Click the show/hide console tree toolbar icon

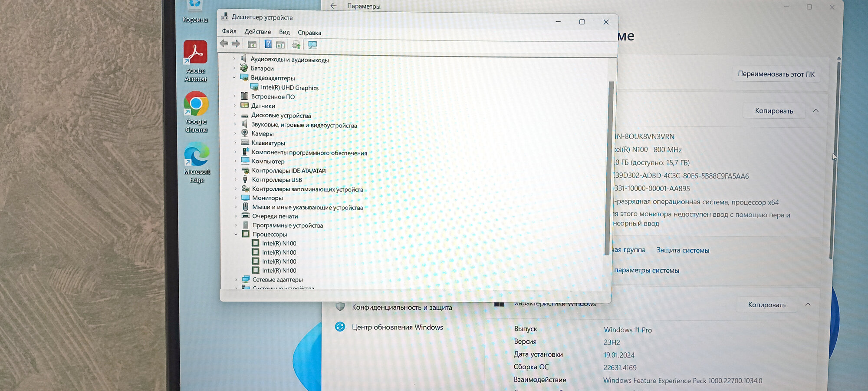click(x=252, y=44)
